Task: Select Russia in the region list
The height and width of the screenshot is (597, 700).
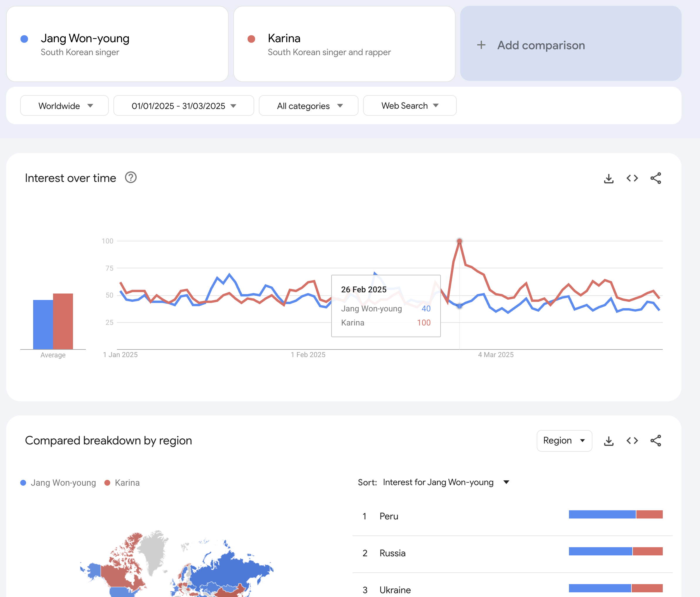Action: click(392, 553)
